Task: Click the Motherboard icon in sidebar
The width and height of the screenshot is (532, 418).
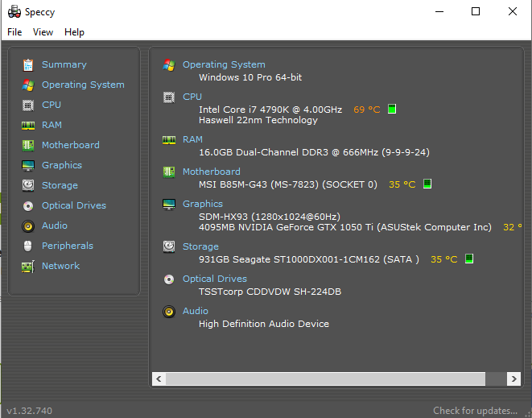Action: tap(28, 145)
